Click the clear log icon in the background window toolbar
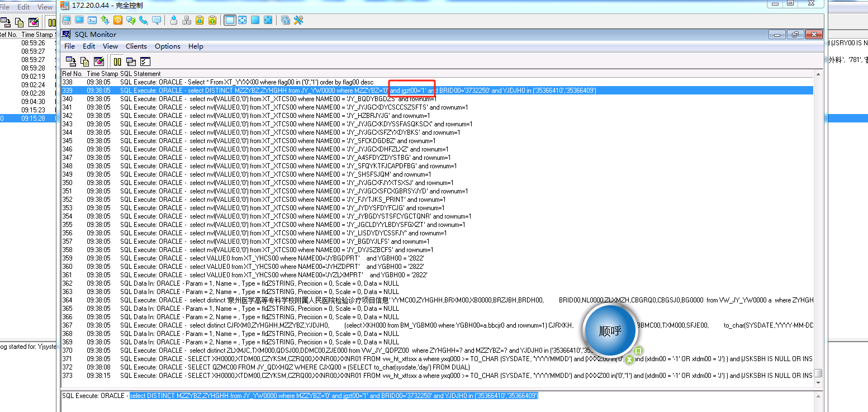868x412 pixels. (34, 22)
